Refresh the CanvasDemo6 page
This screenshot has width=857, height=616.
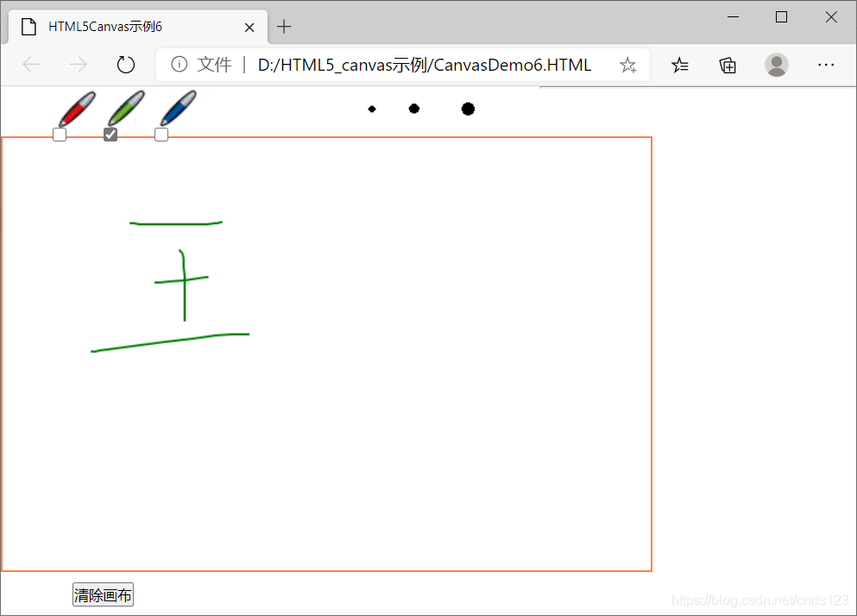point(125,64)
